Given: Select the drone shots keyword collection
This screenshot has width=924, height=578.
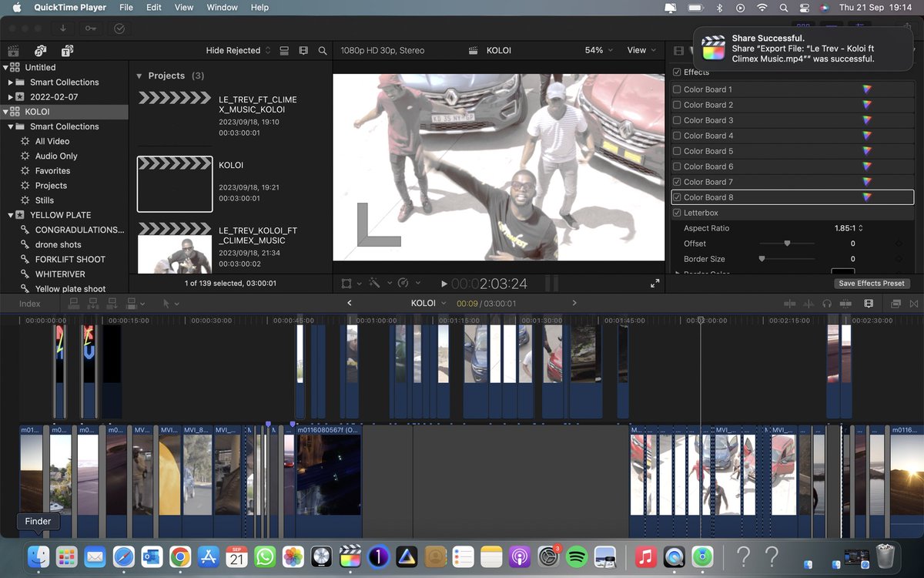Looking at the screenshot, I should pyautogui.click(x=58, y=244).
